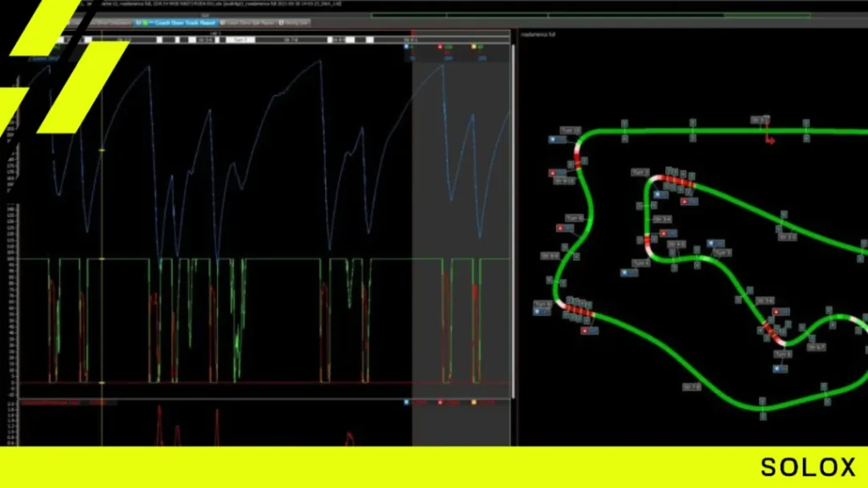The width and height of the screenshot is (868, 488).
Task: Click the Turn 5 label on the track map
Action: point(722,252)
